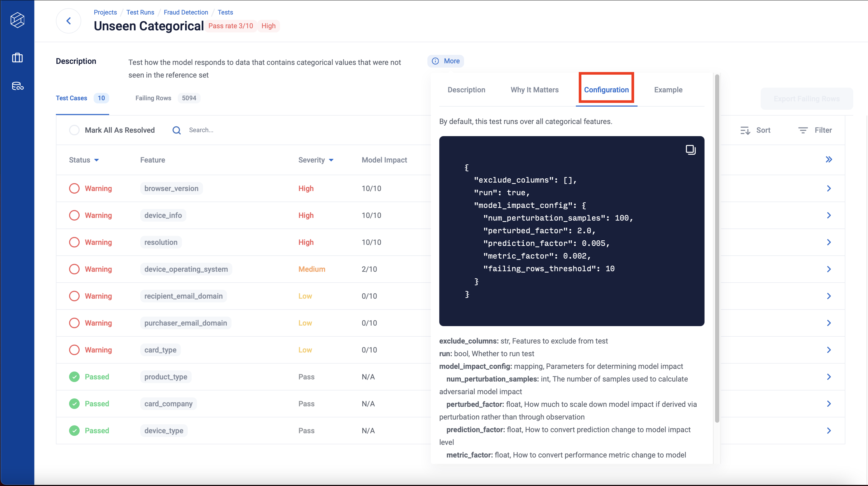Click the device_info feature tag
Image resolution: width=868 pixels, height=486 pixels.
[x=163, y=215]
